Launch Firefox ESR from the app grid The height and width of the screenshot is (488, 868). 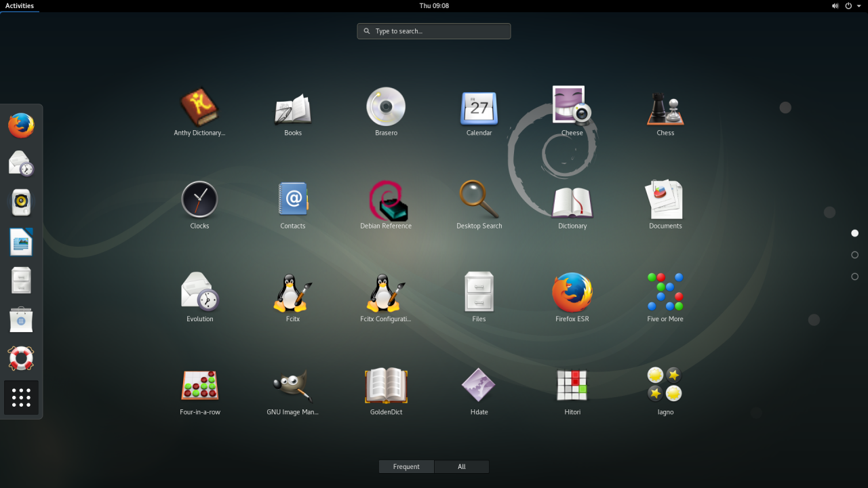tap(572, 292)
